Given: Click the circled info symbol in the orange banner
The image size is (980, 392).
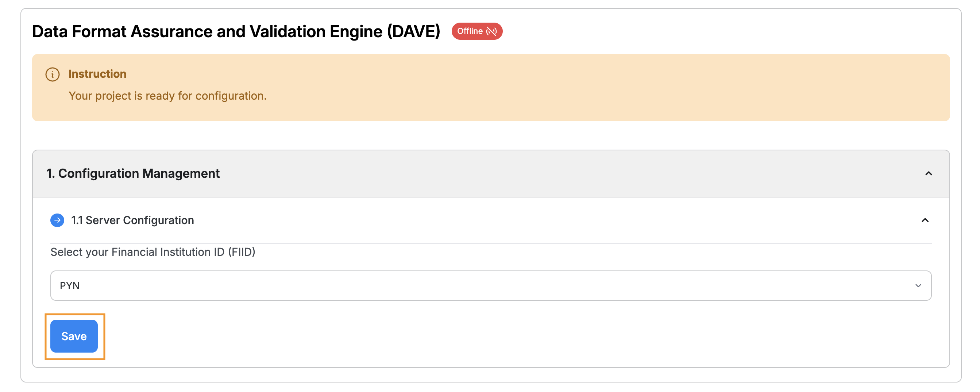Looking at the screenshot, I should (x=53, y=74).
